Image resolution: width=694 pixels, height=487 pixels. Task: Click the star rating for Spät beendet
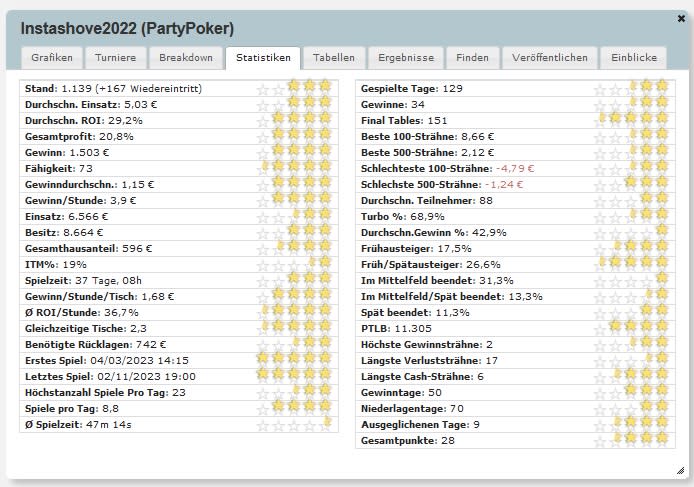click(631, 313)
